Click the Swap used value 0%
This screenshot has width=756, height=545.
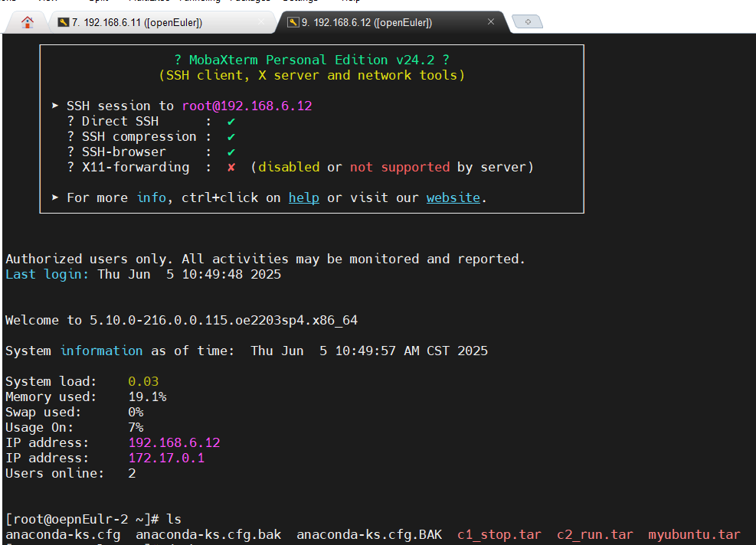tap(136, 412)
